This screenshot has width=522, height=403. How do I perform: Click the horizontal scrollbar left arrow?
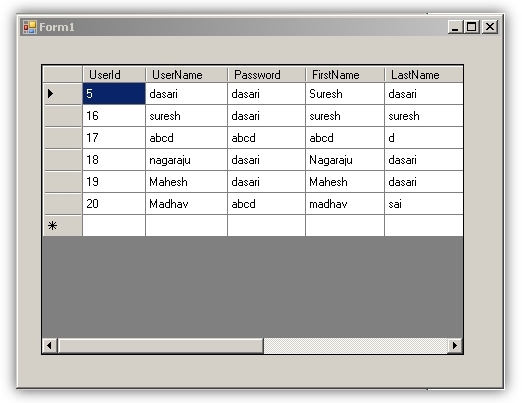pyautogui.click(x=50, y=345)
